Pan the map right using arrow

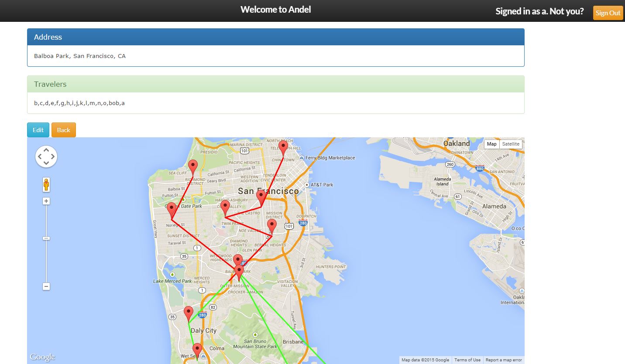click(53, 156)
